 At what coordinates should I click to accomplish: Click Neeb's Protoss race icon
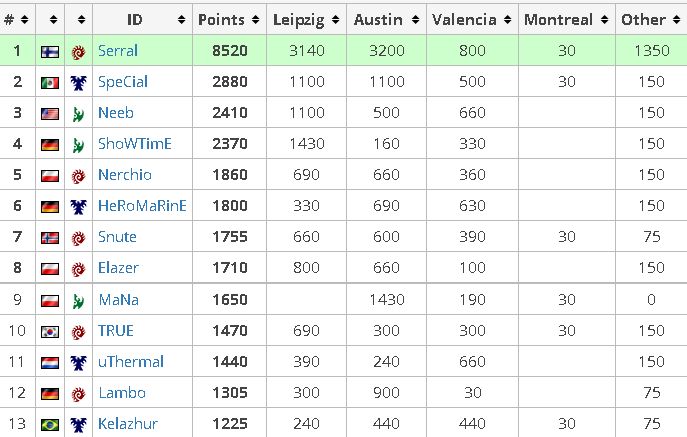click(x=78, y=114)
